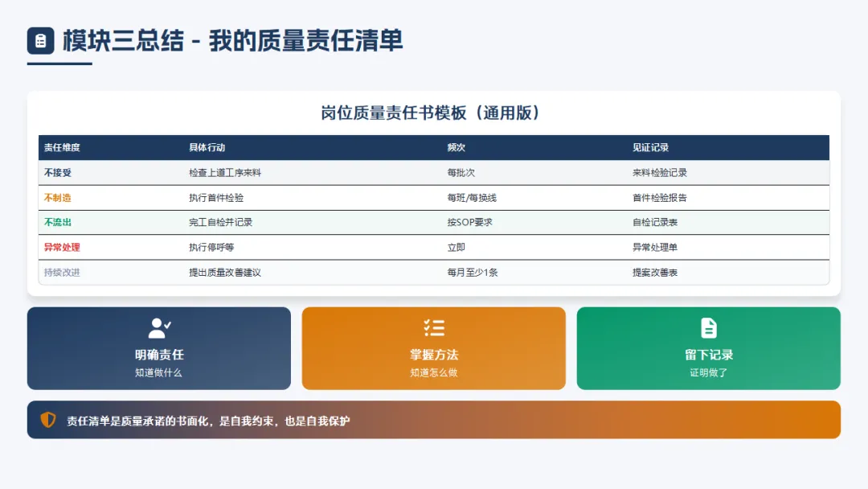Image resolution: width=868 pixels, height=489 pixels.
Task: Click the frequency cell 每月至少1条
Action: pos(473,273)
